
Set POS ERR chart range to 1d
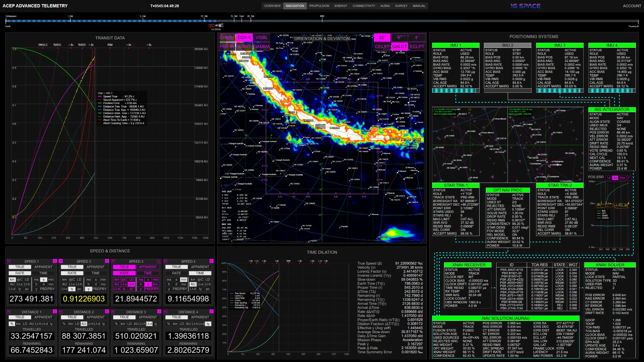(x=608, y=178)
